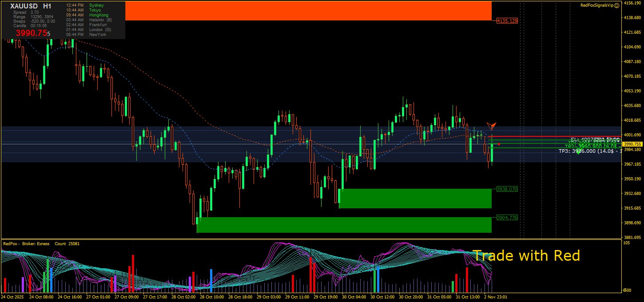Click the red entry dot beside latest candle
Screen dimensions: 644x302
[499, 144]
